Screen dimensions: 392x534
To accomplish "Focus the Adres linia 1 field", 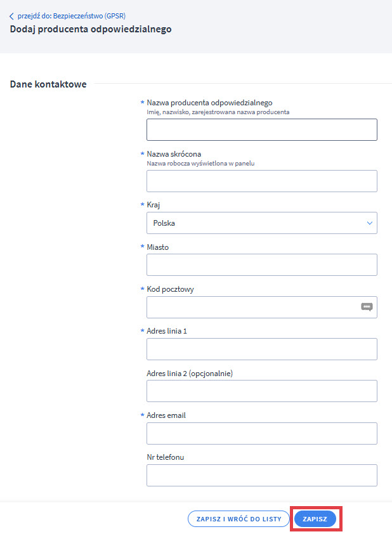I will pos(262,349).
